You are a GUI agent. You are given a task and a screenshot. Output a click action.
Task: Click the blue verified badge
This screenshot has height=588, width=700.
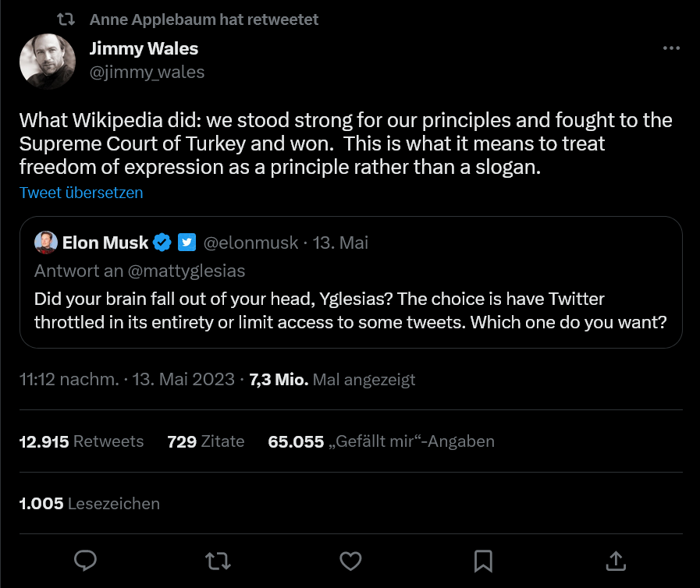coord(162,243)
